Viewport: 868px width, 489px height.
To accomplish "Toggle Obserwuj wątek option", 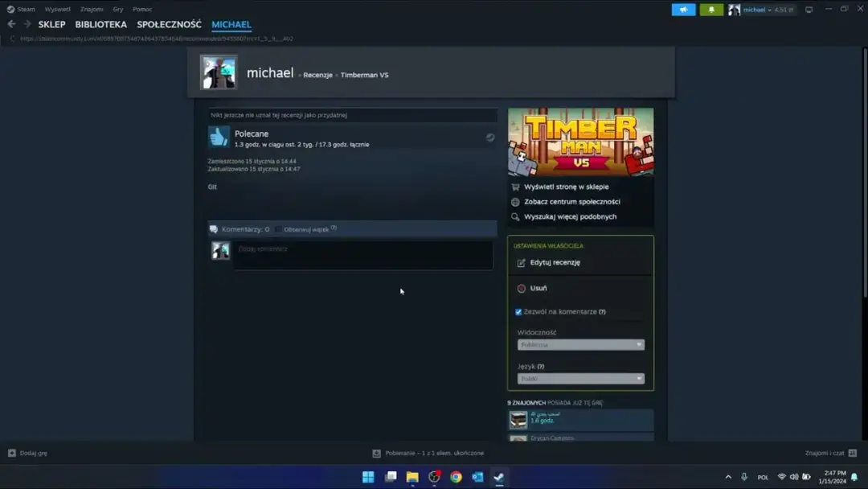I will click(x=277, y=228).
